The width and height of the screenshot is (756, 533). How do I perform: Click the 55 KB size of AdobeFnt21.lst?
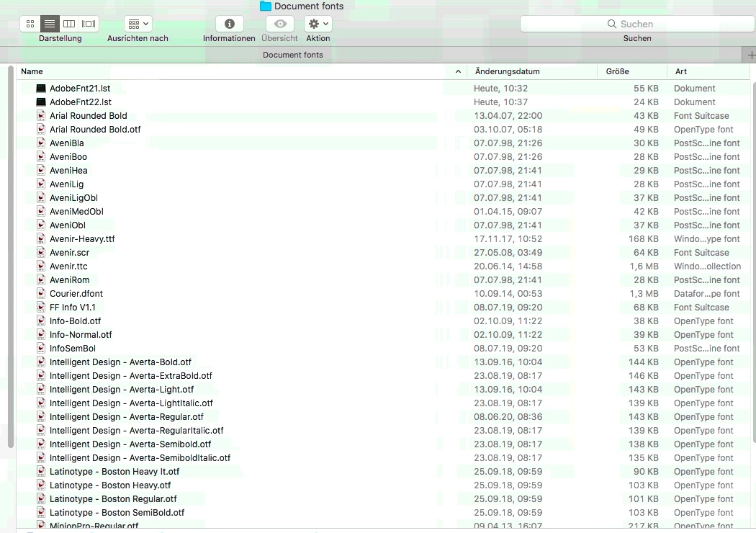click(646, 89)
